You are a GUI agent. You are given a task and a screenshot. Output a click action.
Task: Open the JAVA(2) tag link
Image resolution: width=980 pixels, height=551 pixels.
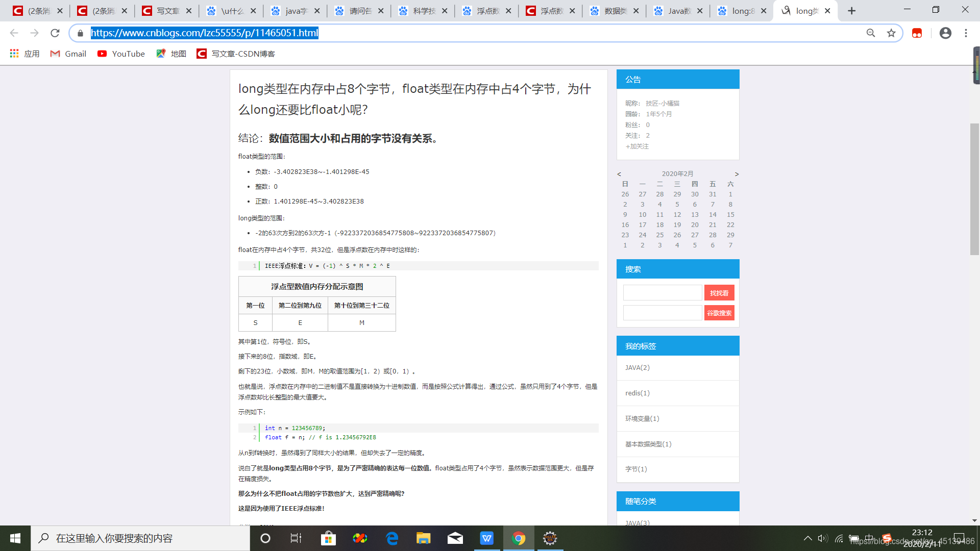click(x=638, y=368)
